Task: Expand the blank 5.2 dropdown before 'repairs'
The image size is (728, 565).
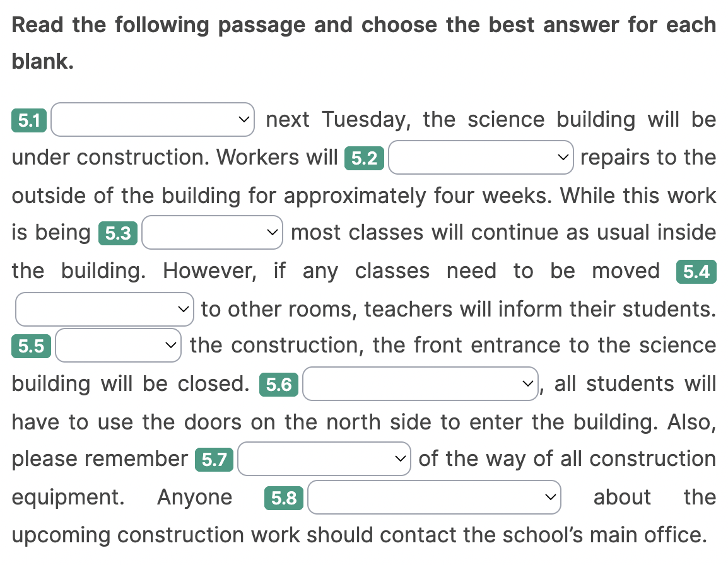Action: tap(481, 158)
